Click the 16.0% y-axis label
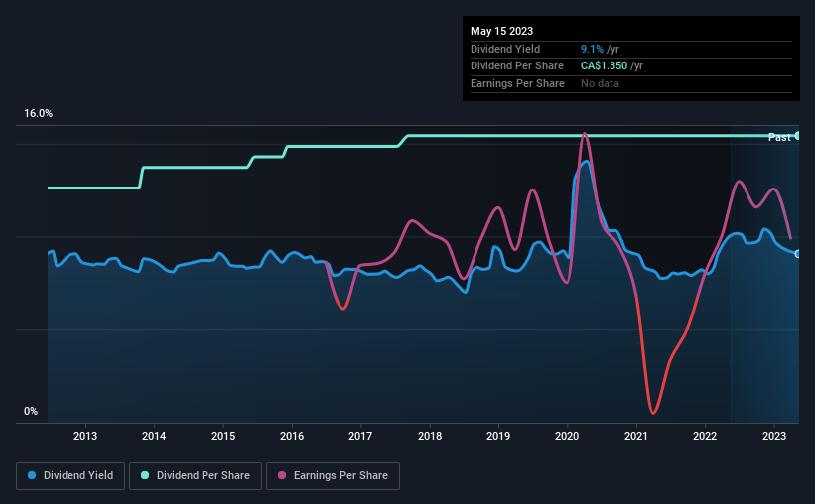The width and height of the screenshot is (815, 504). click(38, 114)
